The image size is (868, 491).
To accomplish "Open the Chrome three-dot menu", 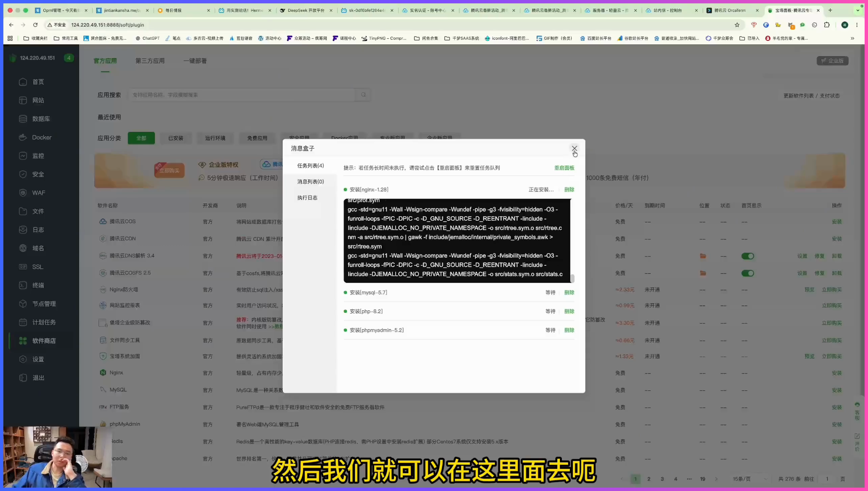I will [x=857, y=25].
